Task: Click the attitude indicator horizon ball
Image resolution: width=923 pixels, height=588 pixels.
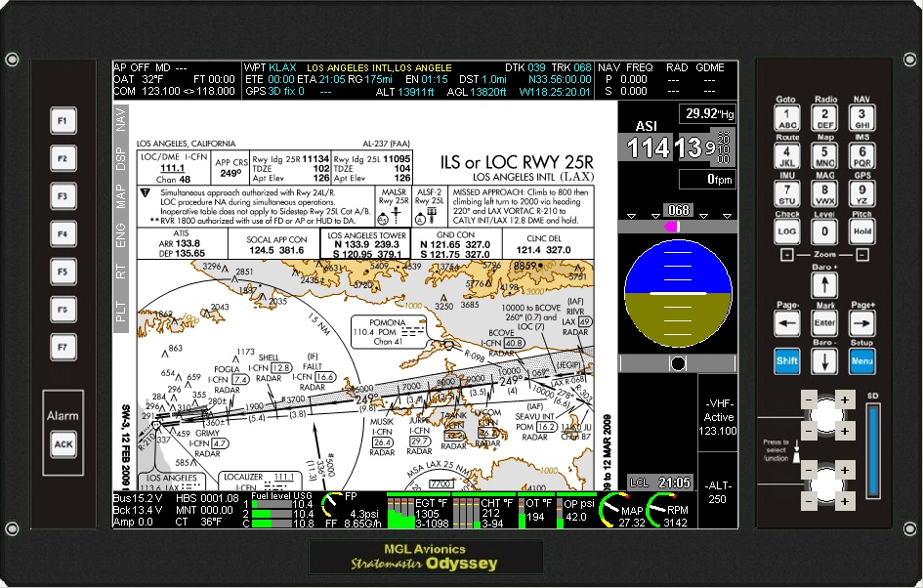Action: coord(678,292)
